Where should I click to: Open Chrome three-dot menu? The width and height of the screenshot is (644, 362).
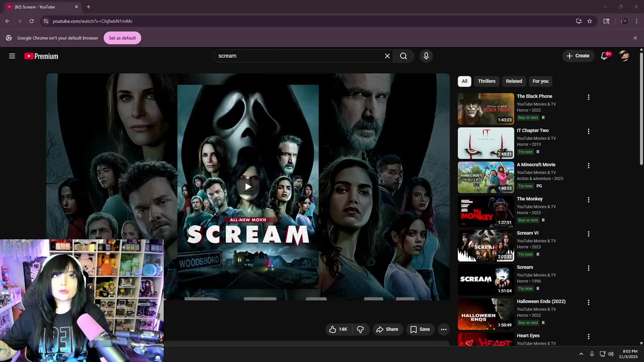[637, 21]
